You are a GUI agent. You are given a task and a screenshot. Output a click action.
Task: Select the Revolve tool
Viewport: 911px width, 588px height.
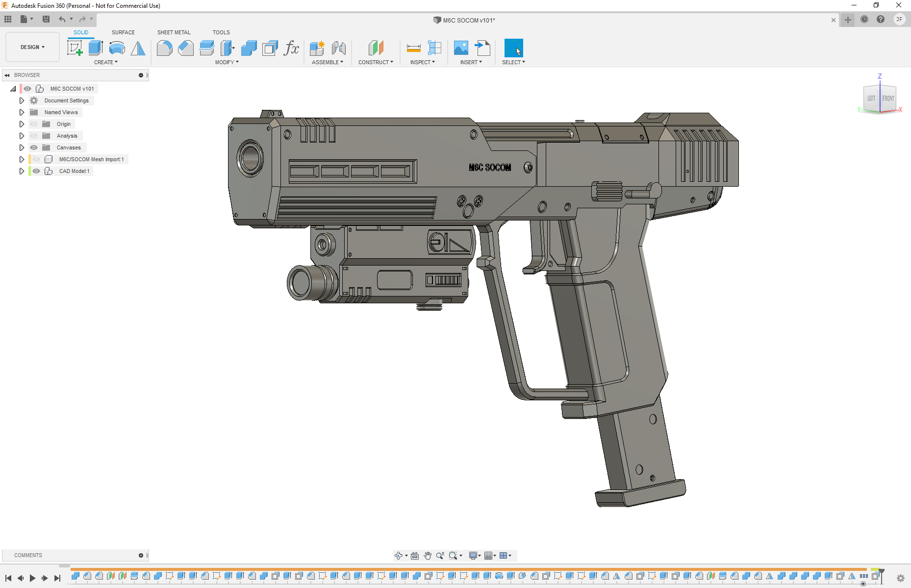(x=117, y=48)
